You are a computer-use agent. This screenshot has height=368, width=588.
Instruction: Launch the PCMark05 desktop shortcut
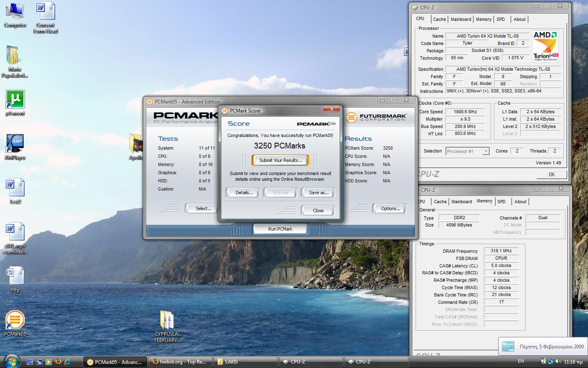point(15,323)
